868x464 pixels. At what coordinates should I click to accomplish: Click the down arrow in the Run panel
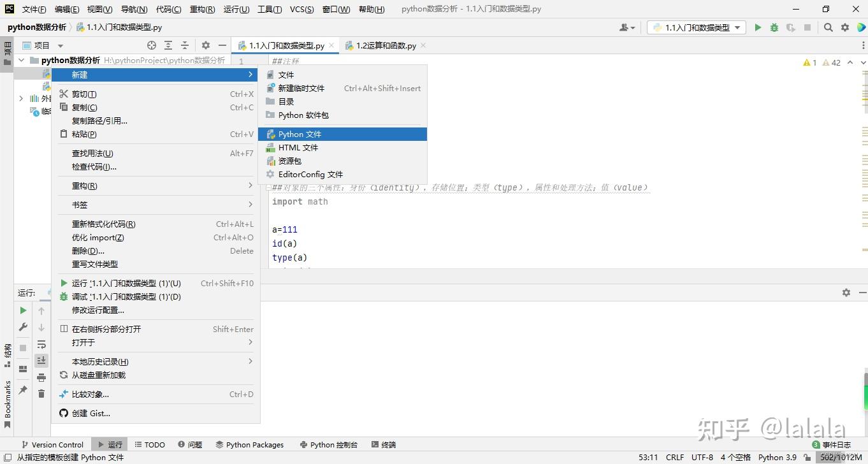tap(41, 327)
